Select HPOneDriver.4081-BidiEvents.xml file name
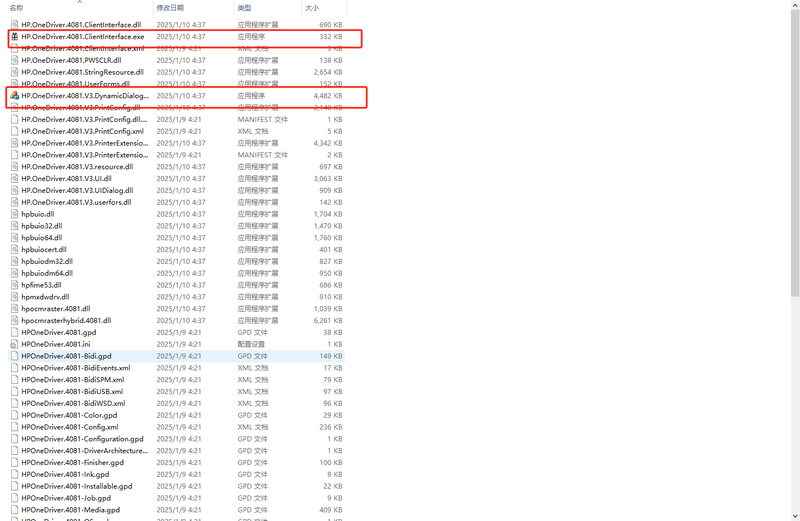800x521 pixels. pyautogui.click(x=75, y=368)
